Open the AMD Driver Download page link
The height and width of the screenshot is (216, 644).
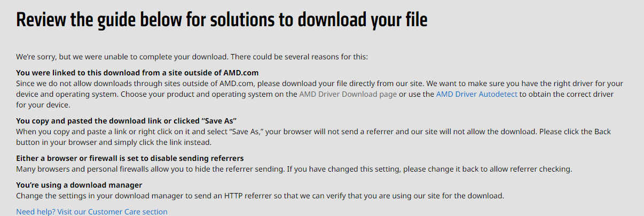pyautogui.click(x=348, y=94)
